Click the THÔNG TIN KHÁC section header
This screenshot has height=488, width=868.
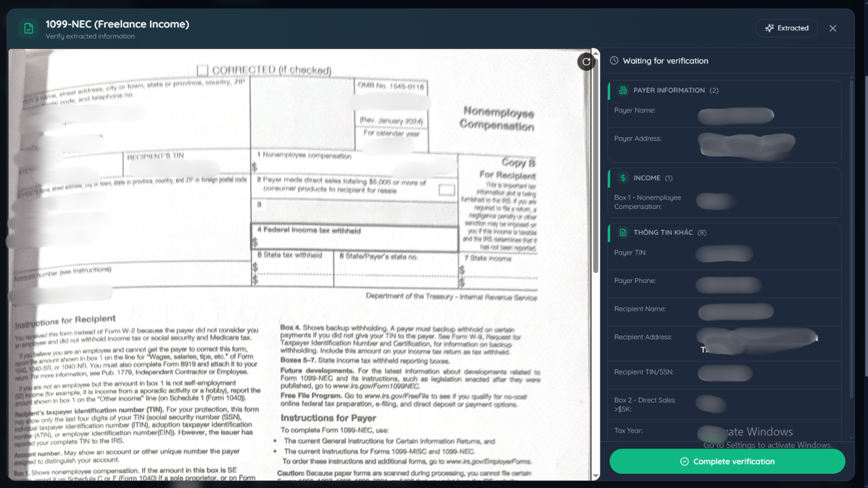point(724,232)
